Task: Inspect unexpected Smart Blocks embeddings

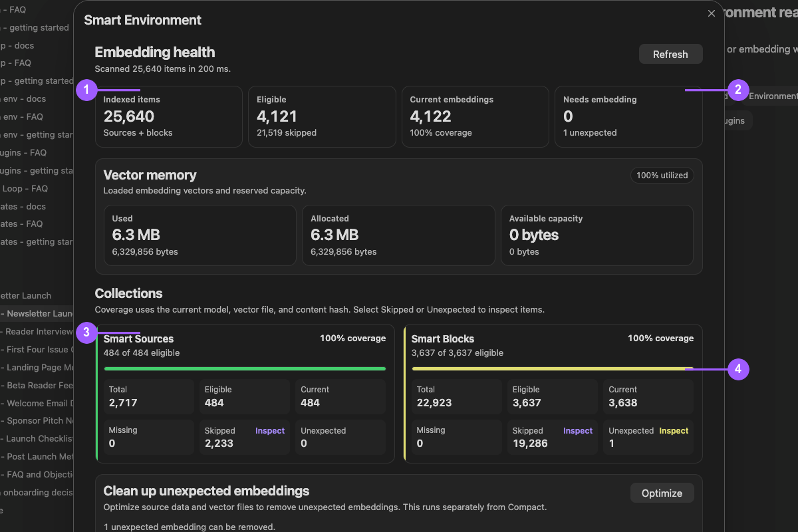Action: tap(674, 431)
